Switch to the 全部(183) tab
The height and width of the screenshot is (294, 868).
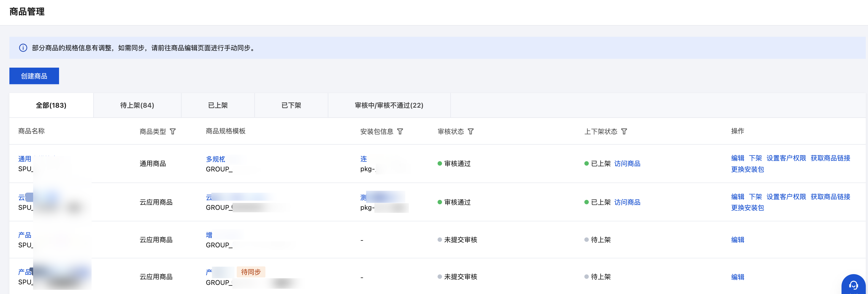pyautogui.click(x=51, y=105)
